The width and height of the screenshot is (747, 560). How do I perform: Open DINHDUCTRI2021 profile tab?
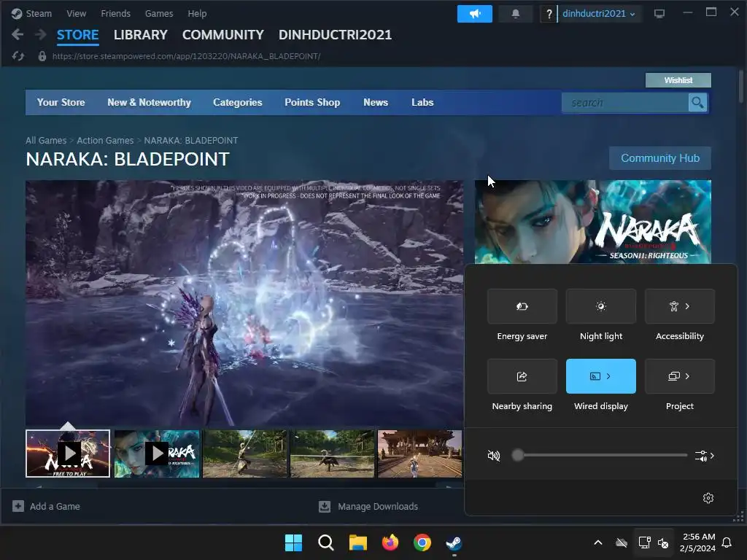tap(335, 35)
